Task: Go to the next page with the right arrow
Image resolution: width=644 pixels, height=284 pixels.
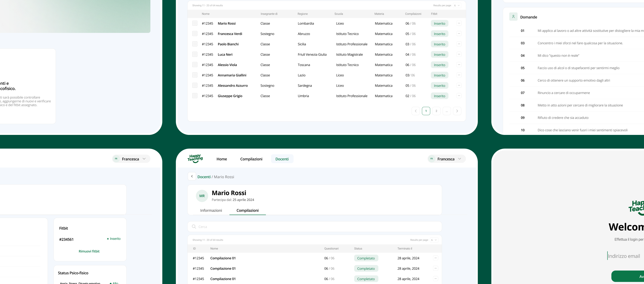Action: 457,111
